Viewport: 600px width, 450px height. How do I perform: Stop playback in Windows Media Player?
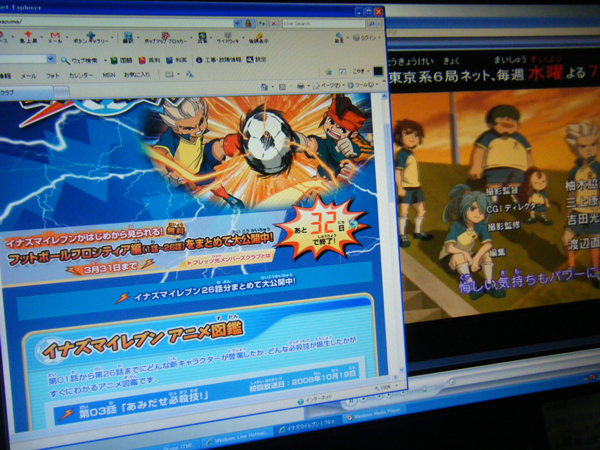pos(364,399)
